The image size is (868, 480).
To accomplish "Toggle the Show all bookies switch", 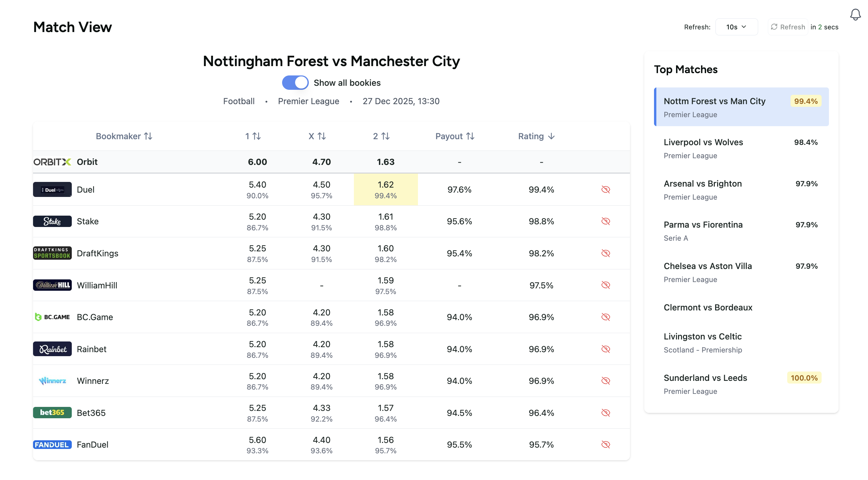I will [x=295, y=82].
